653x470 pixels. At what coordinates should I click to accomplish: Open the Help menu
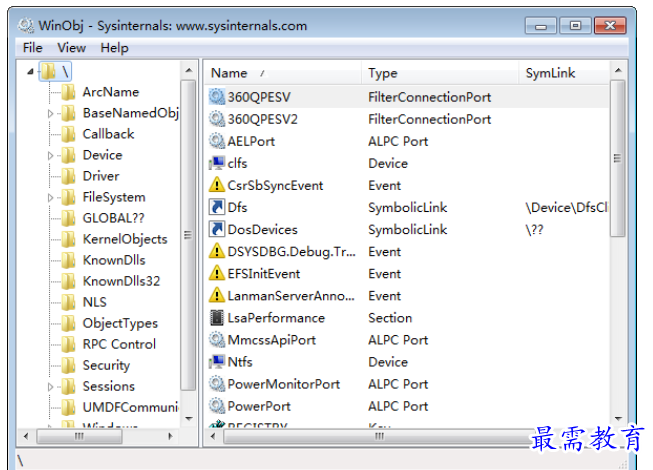pos(115,48)
